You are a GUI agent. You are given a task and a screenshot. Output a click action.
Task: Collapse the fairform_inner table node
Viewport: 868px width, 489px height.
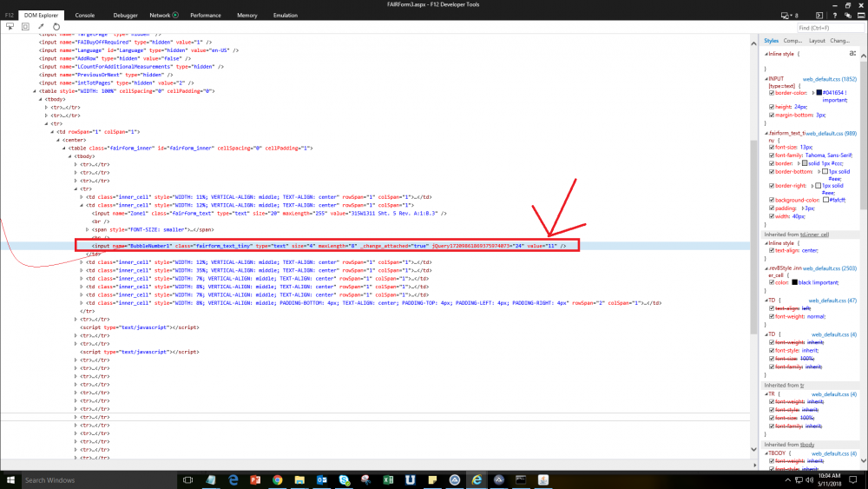pos(63,149)
